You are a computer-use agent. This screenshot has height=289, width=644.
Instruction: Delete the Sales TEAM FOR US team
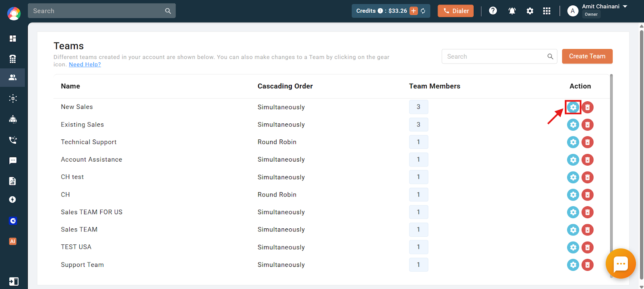pyautogui.click(x=588, y=212)
